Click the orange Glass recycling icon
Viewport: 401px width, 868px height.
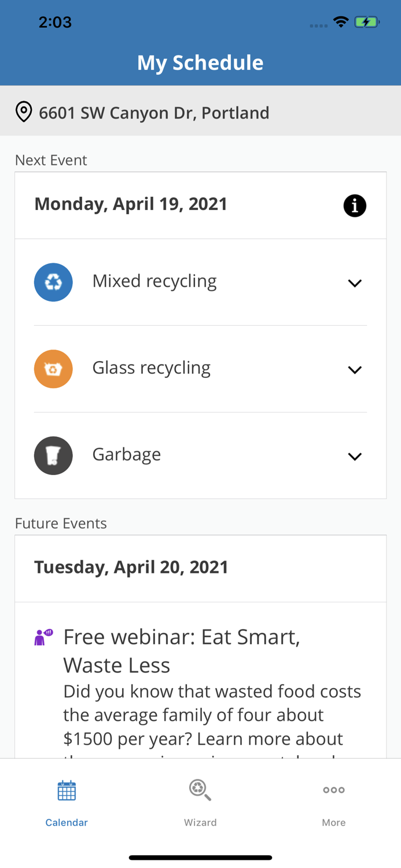(53, 369)
